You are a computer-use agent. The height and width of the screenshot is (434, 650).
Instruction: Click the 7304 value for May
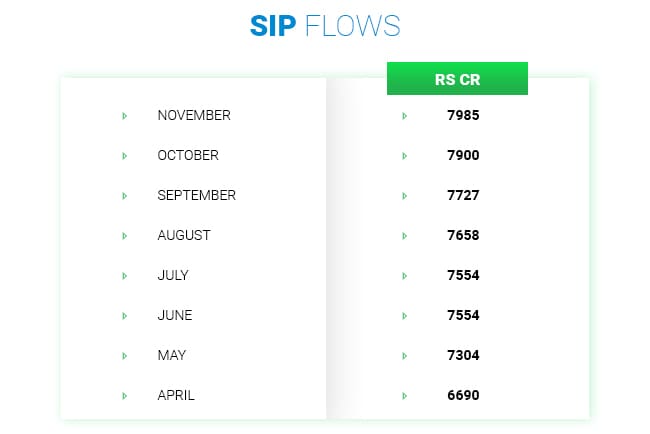click(x=463, y=356)
